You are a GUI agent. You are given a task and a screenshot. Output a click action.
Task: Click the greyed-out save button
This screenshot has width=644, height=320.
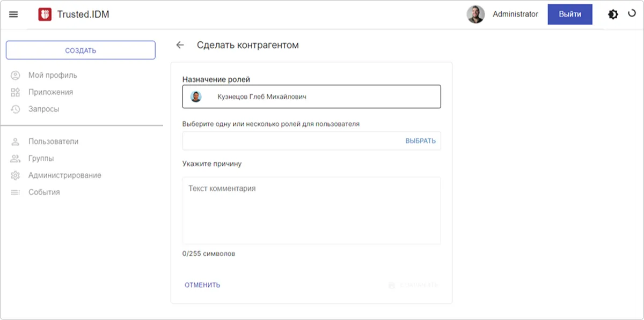point(413,285)
